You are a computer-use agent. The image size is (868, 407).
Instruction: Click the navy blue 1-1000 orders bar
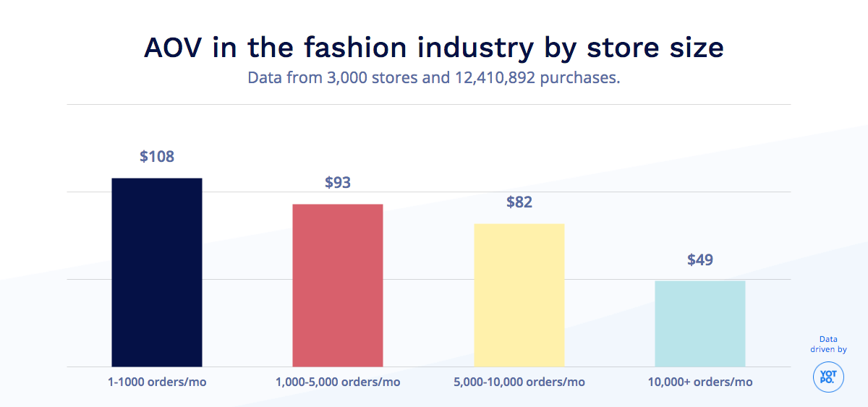click(x=156, y=272)
